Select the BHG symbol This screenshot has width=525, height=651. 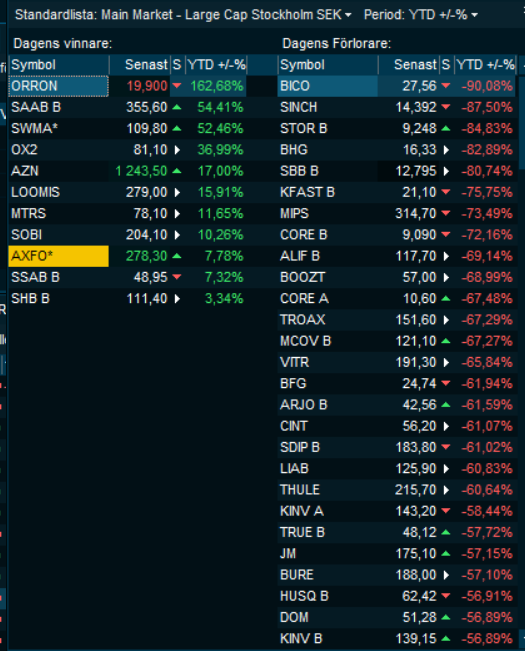[x=294, y=149]
